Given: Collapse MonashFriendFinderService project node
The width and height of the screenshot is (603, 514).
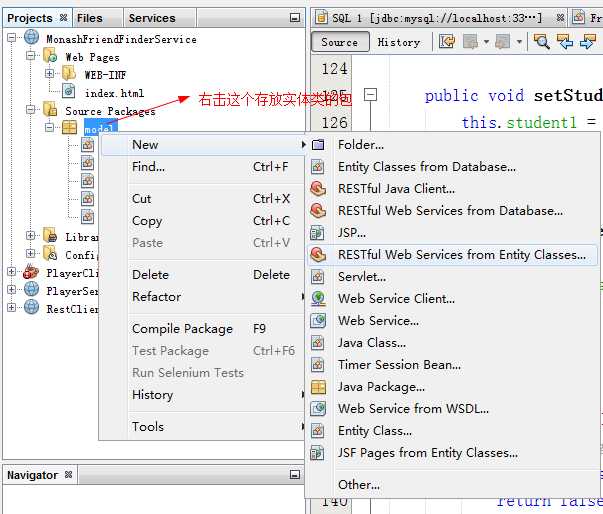Looking at the screenshot, I should tap(12, 38).
